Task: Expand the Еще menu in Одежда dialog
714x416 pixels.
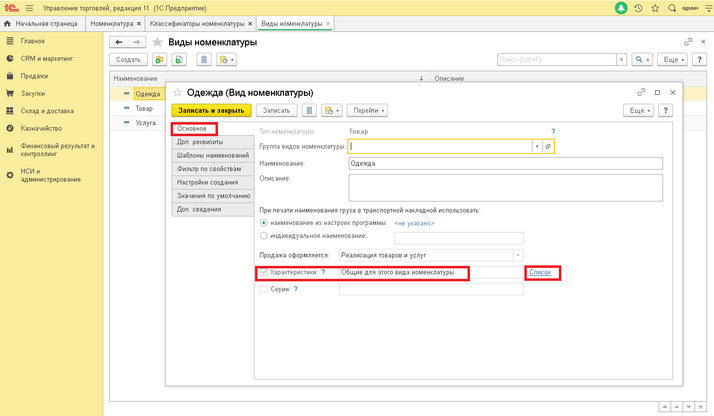Action: 638,110
